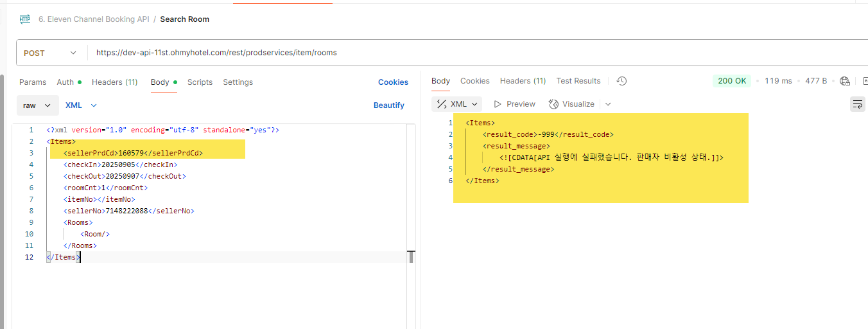Click the Visualize response button
868x329 pixels.
tap(571, 104)
